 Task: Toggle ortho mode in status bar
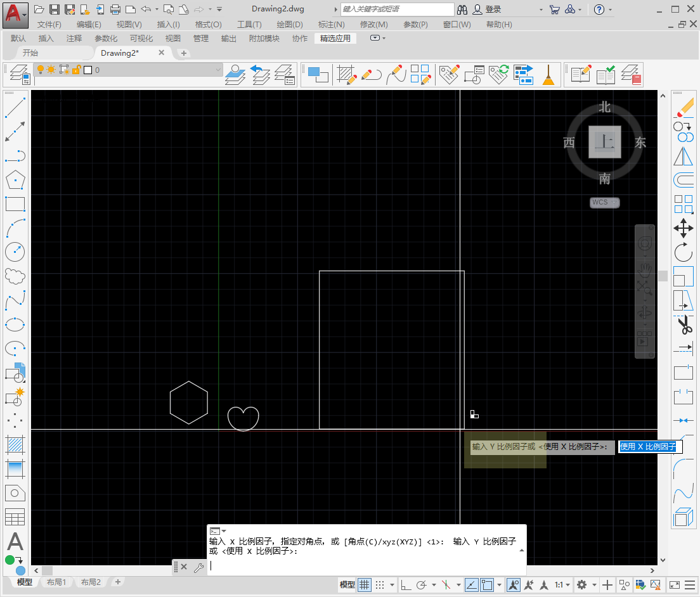(406, 585)
